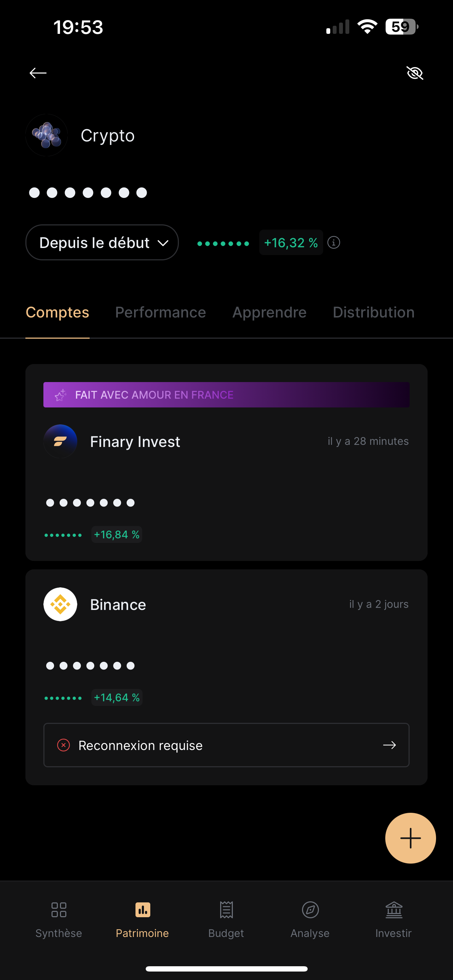Open the Binance account name
Screen dimensions: 453x980
coord(118,605)
